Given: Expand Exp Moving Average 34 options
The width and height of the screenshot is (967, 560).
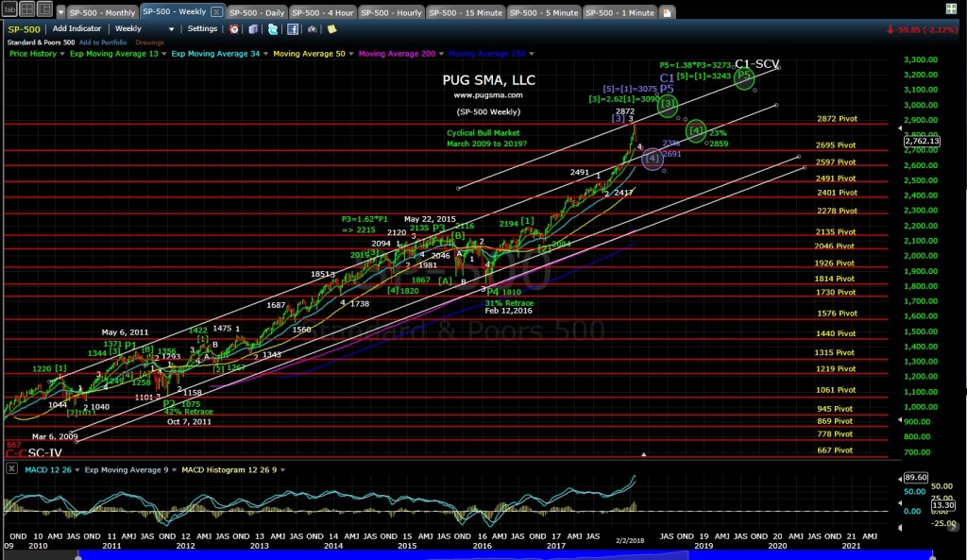Looking at the screenshot, I should [x=265, y=54].
